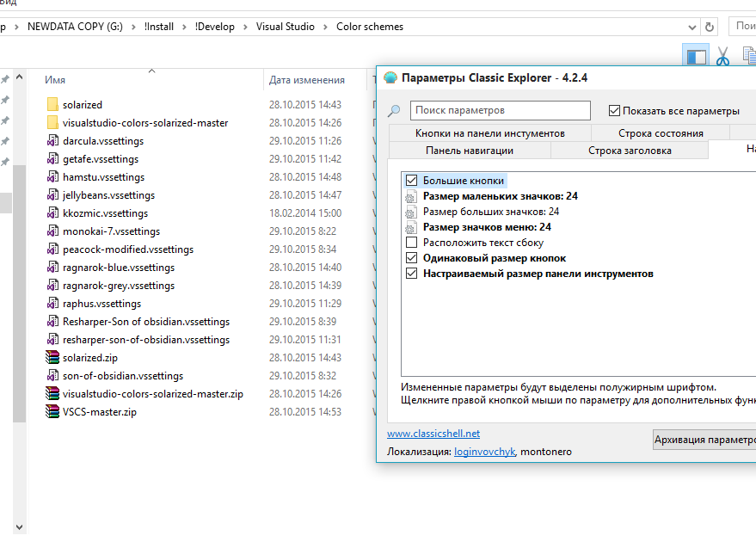This screenshot has width=756, height=542.
Task: Click the date 28.10.2015 14:53
Action: 305,412
